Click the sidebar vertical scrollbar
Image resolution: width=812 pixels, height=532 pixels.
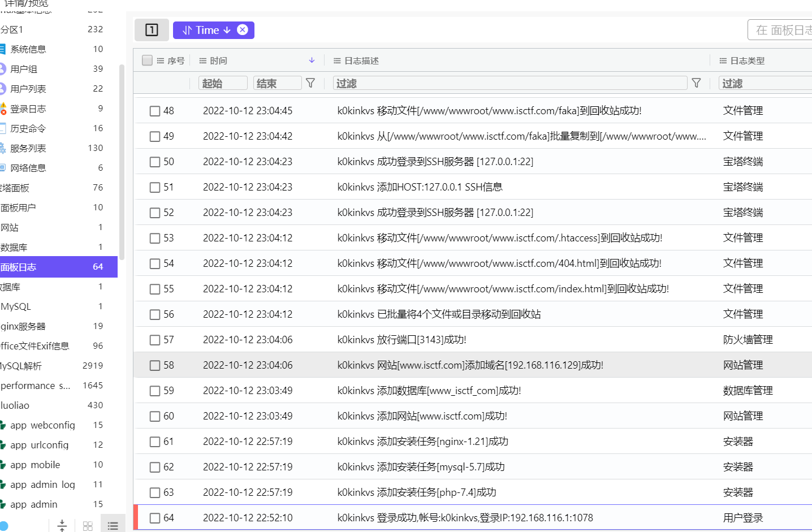click(x=122, y=161)
